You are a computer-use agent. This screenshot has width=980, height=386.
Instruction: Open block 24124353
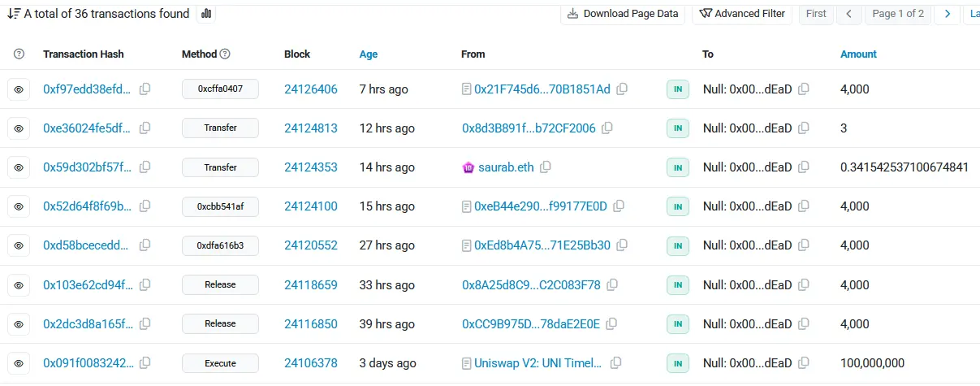[311, 167]
